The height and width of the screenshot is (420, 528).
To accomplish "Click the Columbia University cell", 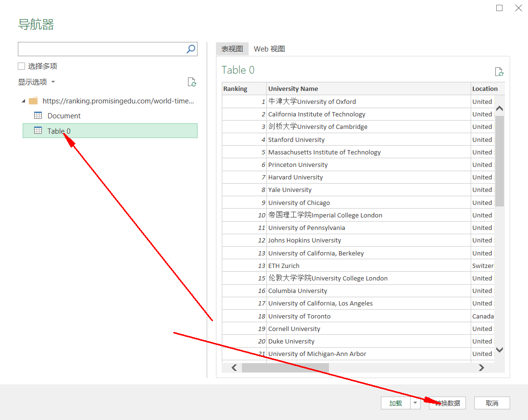I will (x=369, y=291).
